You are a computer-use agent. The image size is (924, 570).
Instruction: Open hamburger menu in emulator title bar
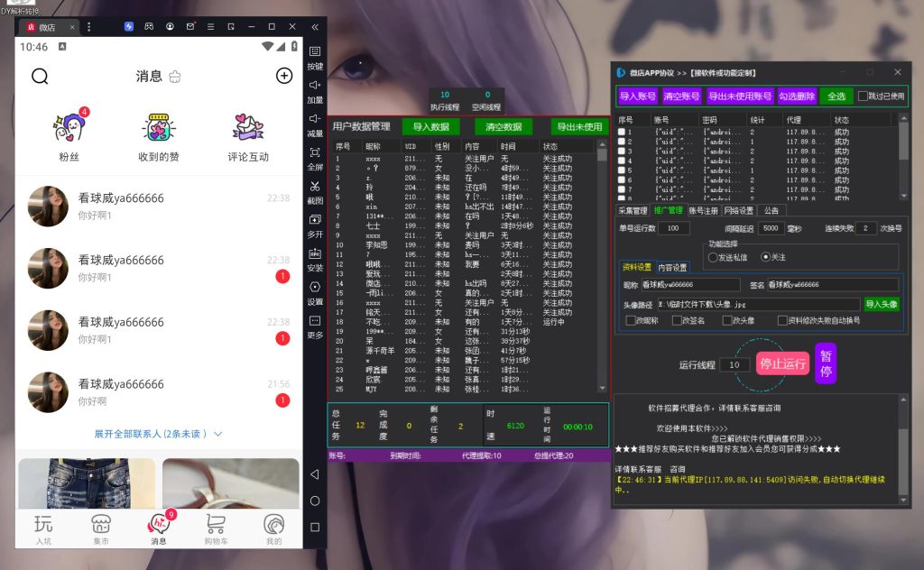click(210, 26)
